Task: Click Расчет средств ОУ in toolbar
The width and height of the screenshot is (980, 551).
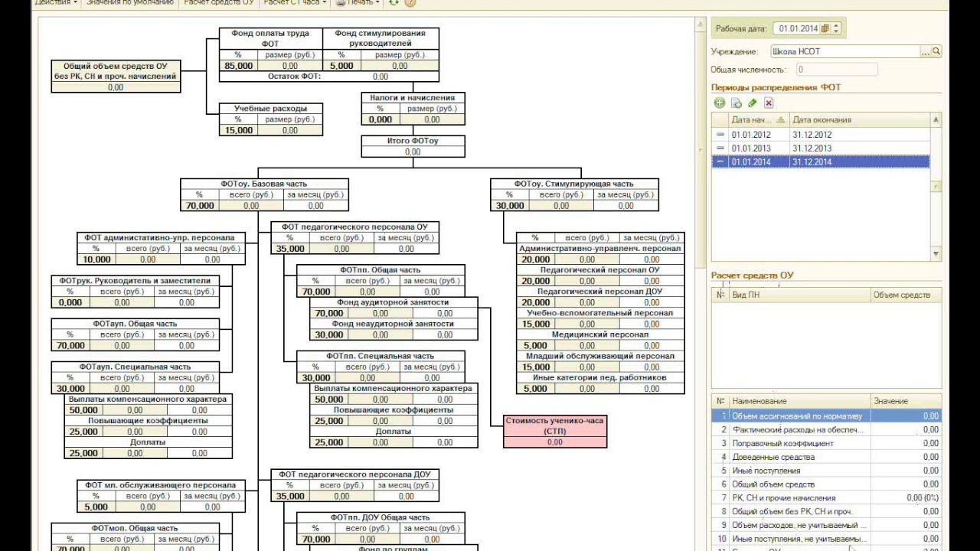Action: 218,2
